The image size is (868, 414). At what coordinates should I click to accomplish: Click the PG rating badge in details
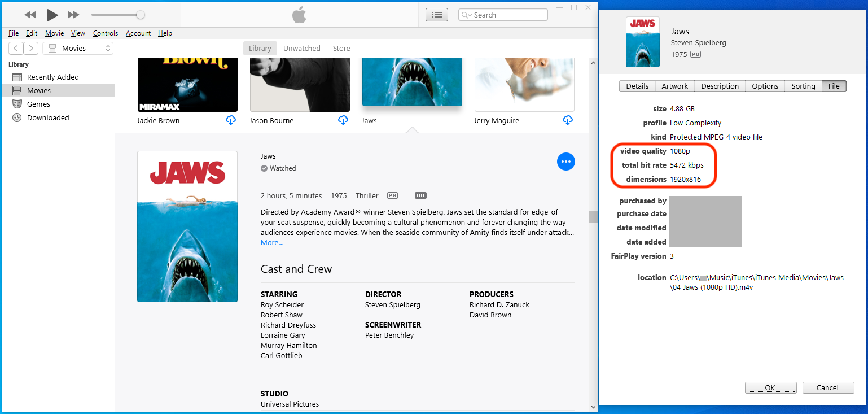tap(392, 195)
